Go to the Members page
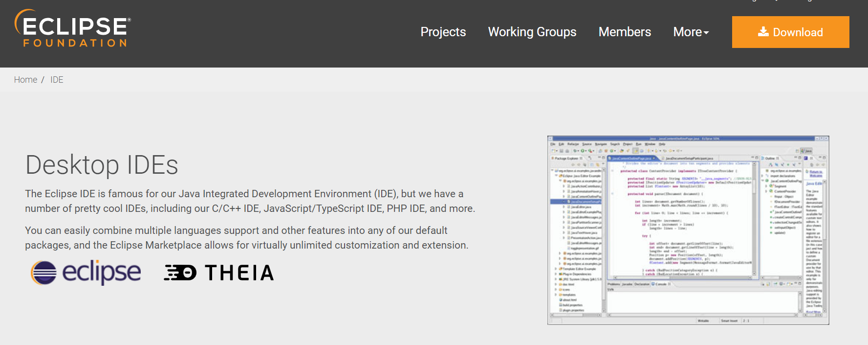The image size is (868, 345). click(625, 32)
